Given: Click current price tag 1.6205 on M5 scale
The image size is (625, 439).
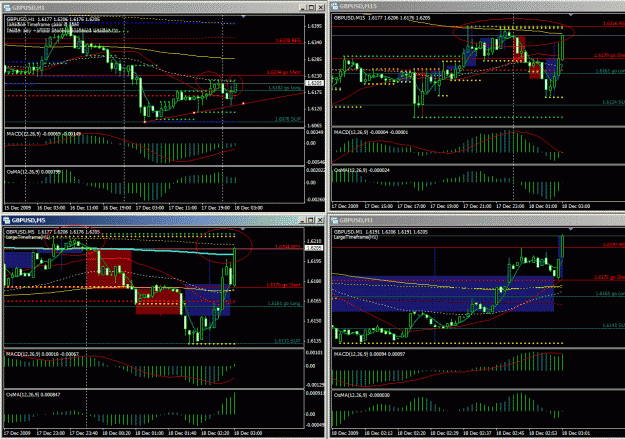Looking at the screenshot, I should (314, 248).
